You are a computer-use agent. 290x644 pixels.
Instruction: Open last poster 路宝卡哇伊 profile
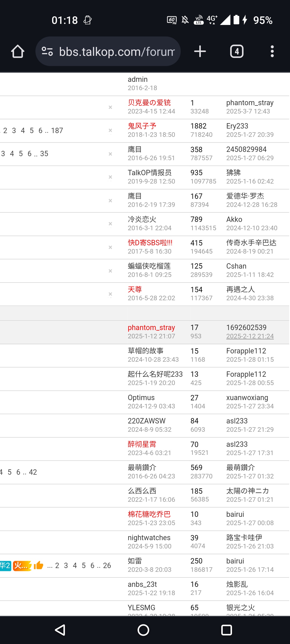244,537
